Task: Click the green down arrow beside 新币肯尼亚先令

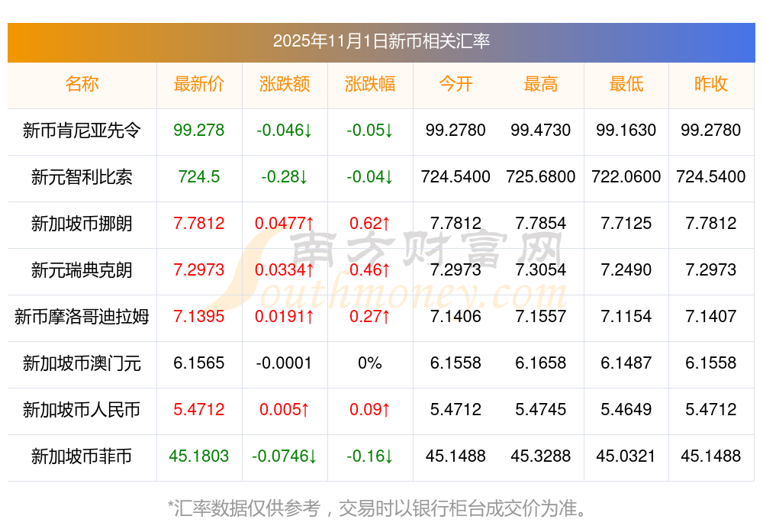Action: click(x=308, y=131)
